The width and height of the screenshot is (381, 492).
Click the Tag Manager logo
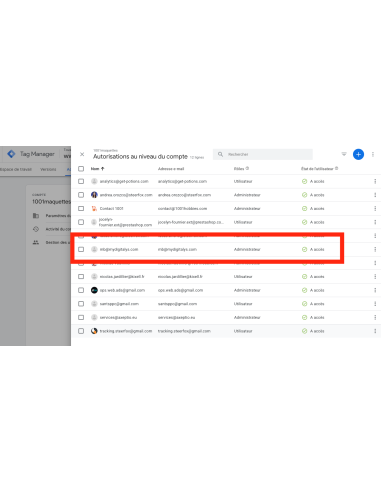[x=11, y=154]
